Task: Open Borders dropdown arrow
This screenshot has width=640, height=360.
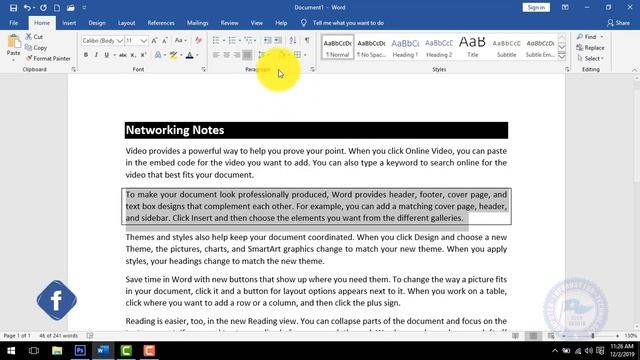Action: 305,55
